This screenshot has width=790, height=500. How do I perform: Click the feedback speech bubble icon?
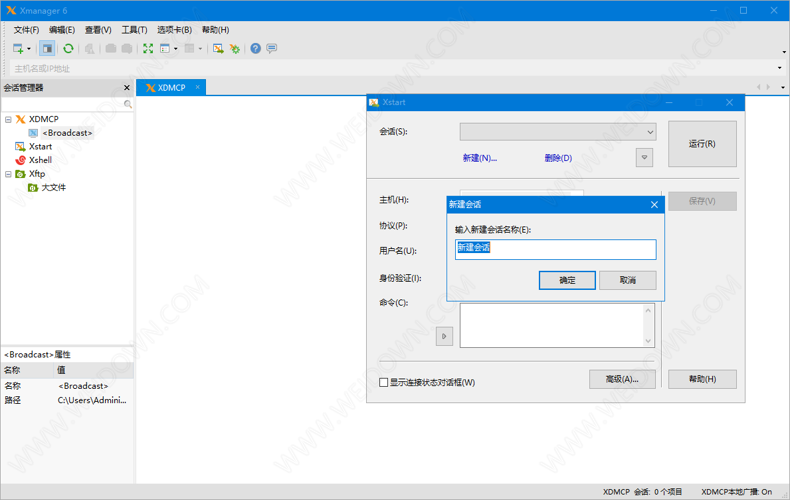[272, 48]
